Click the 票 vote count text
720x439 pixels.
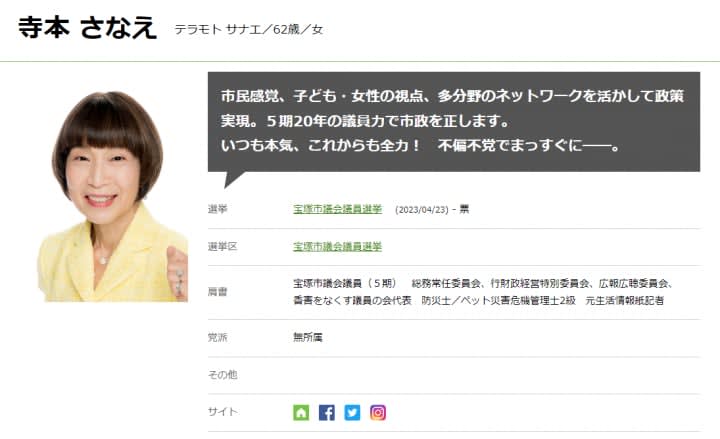point(464,209)
